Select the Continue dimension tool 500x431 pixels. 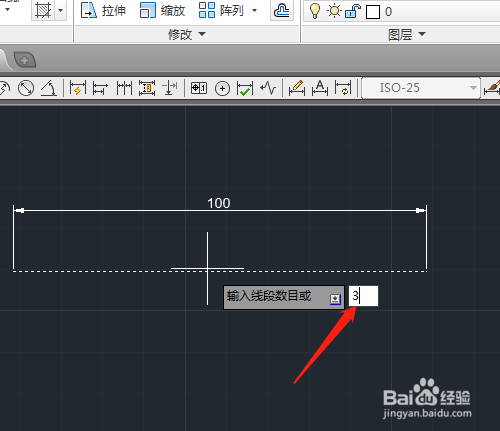[124, 88]
